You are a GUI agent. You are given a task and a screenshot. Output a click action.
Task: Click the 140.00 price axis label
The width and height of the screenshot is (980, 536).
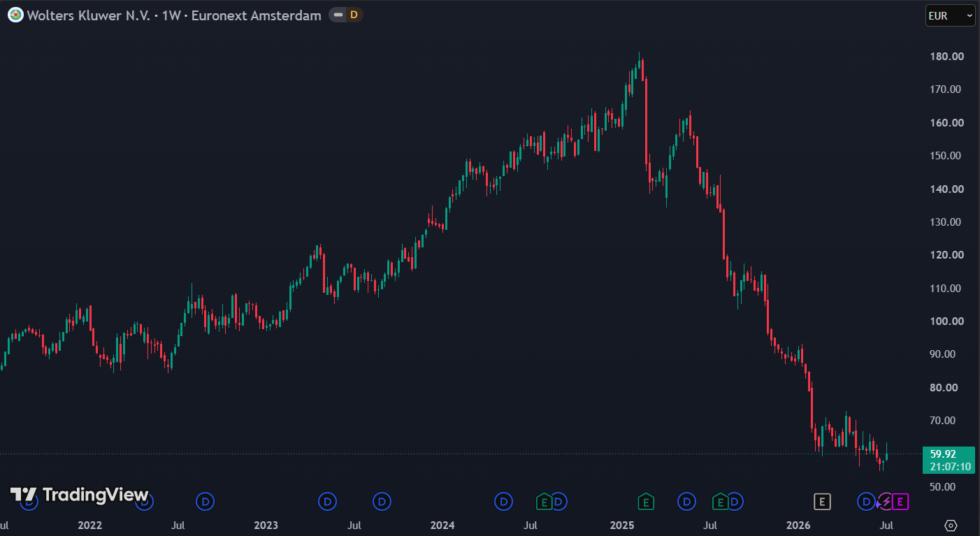point(947,189)
